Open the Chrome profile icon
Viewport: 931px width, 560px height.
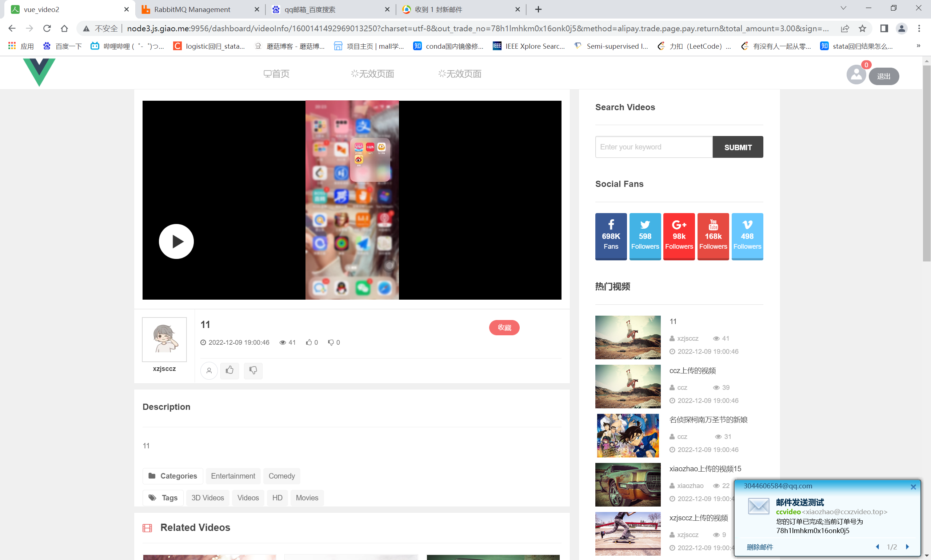pyautogui.click(x=902, y=28)
